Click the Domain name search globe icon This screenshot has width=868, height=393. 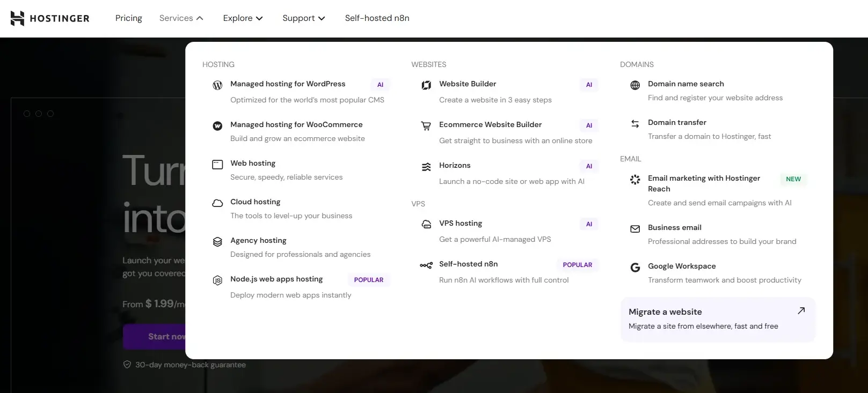click(x=635, y=85)
